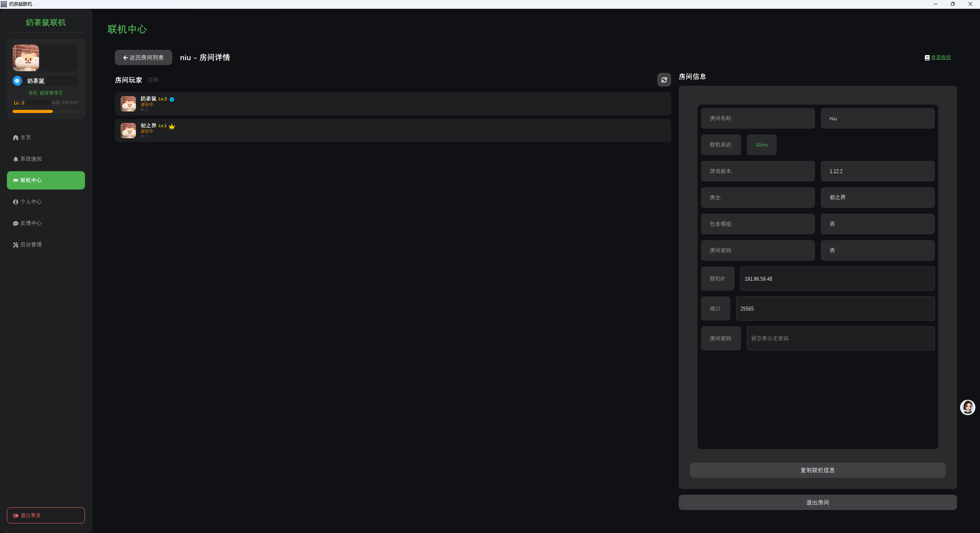Select the 联机中心 sidebar item
The height and width of the screenshot is (533, 980).
pos(46,180)
